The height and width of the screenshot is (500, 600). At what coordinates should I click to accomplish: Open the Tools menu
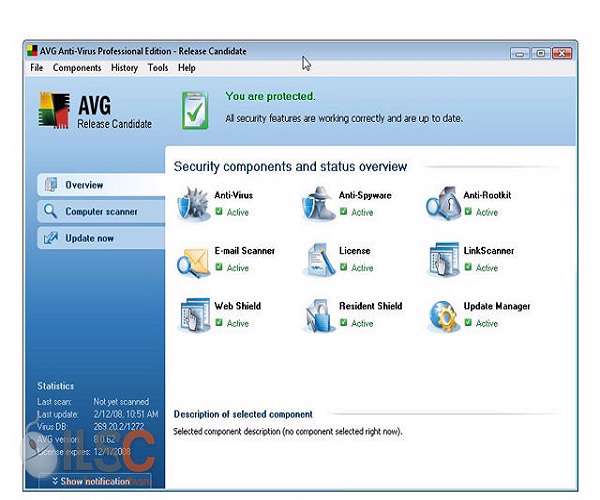pyautogui.click(x=158, y=68)
